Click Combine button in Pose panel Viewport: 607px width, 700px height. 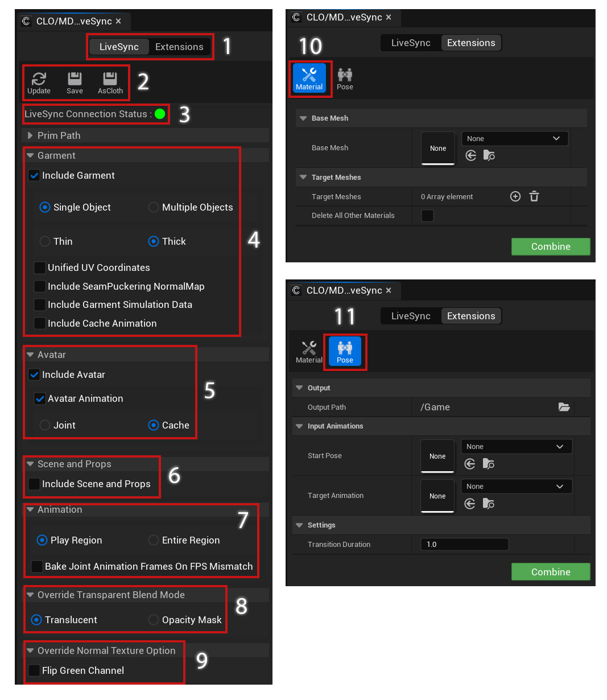(551, 572)
